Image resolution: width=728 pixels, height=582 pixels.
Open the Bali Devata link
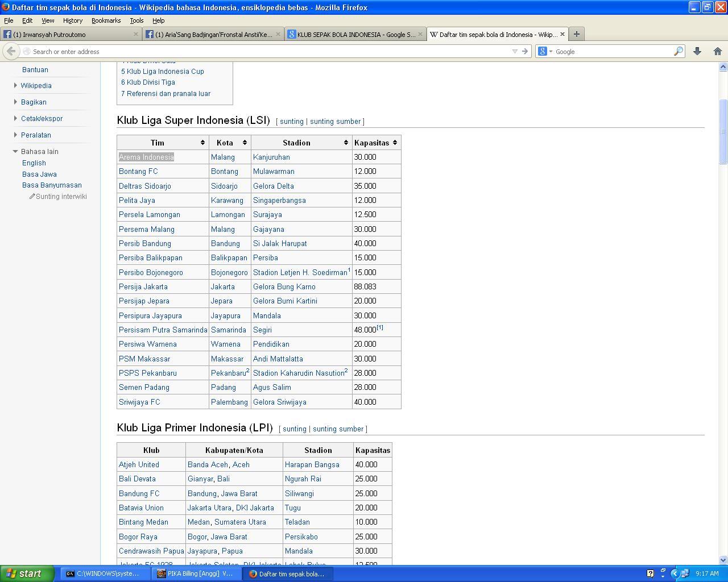click(137, 479)
